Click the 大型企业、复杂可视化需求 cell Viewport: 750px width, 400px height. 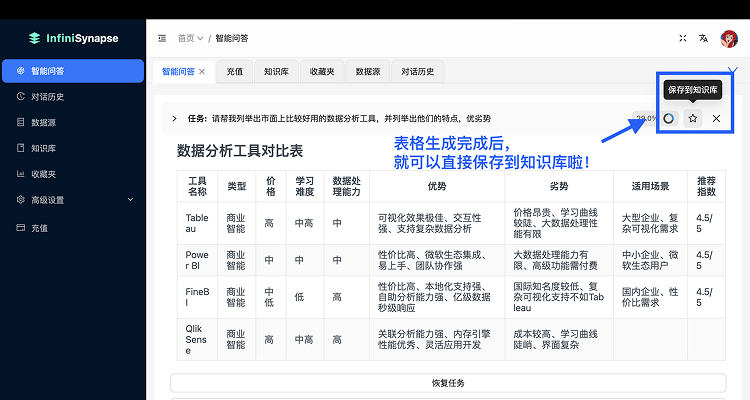[x=650, y=223]
